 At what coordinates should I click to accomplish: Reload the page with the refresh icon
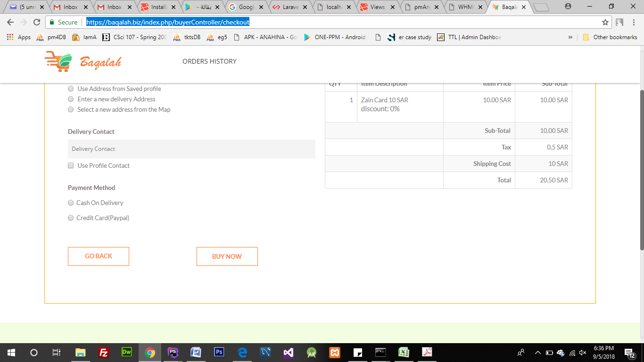coord(37,22)
